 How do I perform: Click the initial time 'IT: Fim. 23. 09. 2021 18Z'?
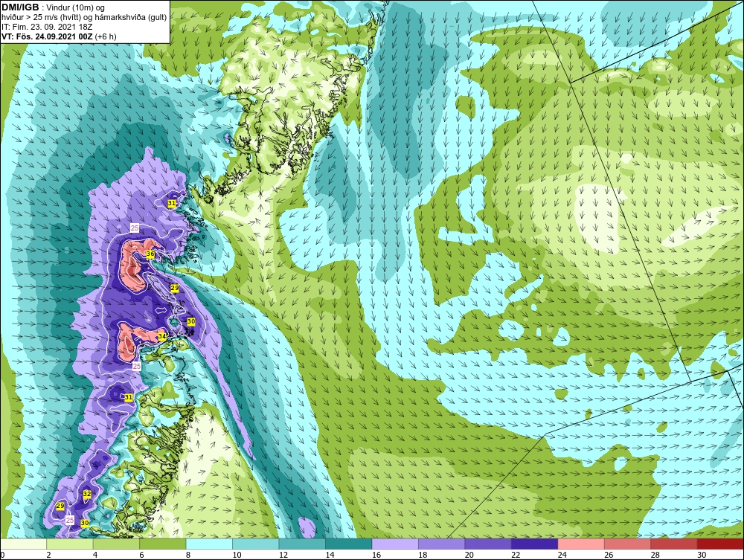click(x=47, y=27)
